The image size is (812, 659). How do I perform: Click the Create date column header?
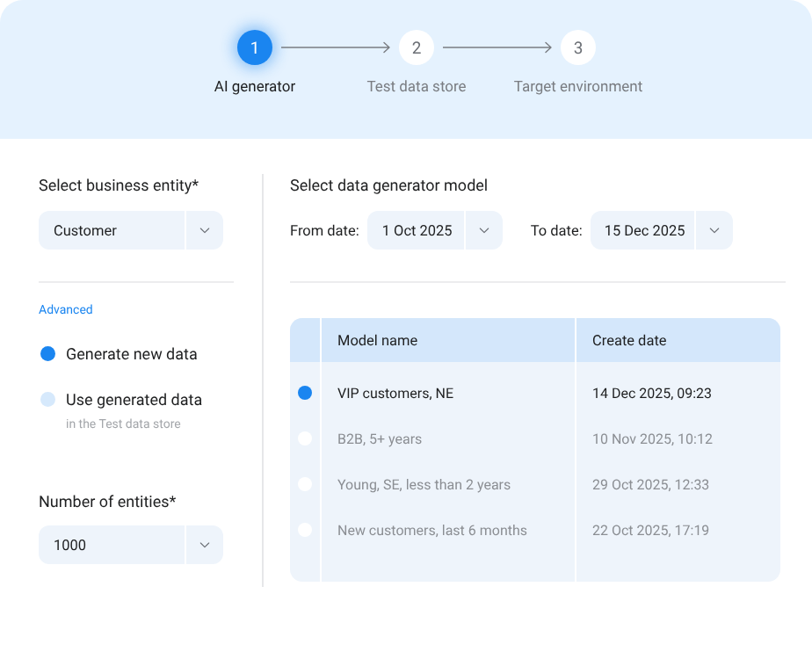coord(678,340)
